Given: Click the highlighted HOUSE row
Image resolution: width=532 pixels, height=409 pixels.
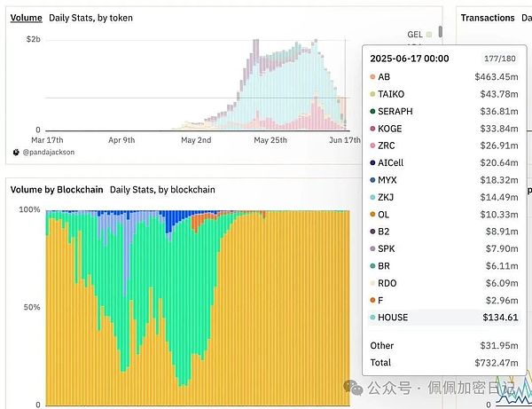Looking at the screenshot, I should click(x=443, y=317).
